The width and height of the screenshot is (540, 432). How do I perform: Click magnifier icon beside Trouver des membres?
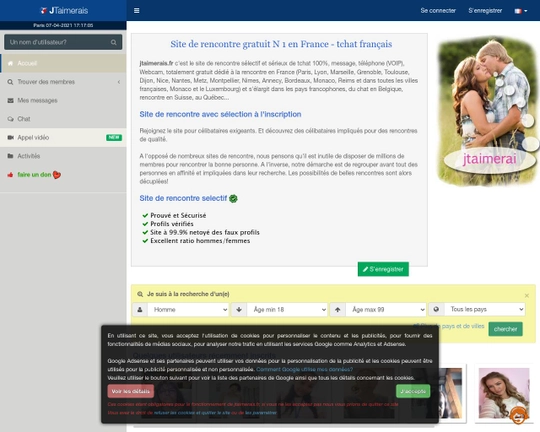[10, 82]
